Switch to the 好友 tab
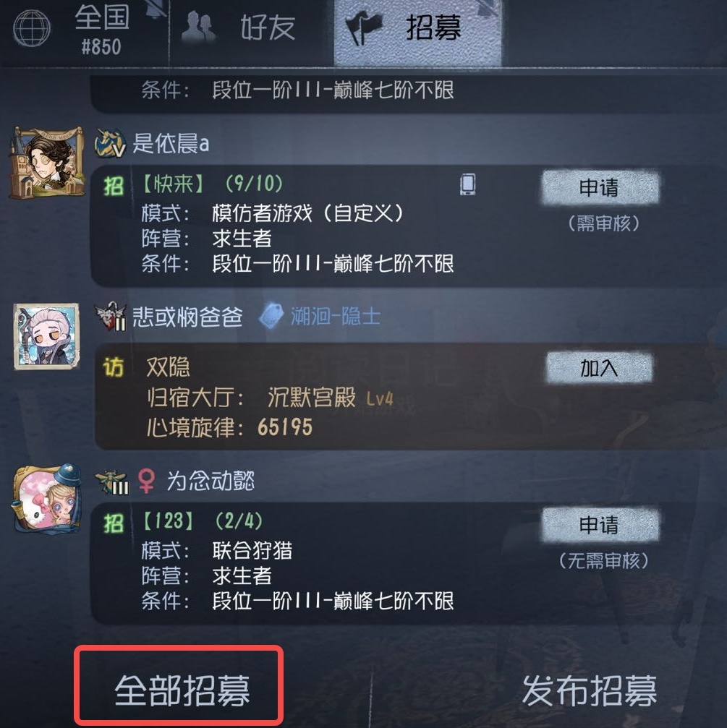This screenshot has height=728, width=727. pos(251,30)
